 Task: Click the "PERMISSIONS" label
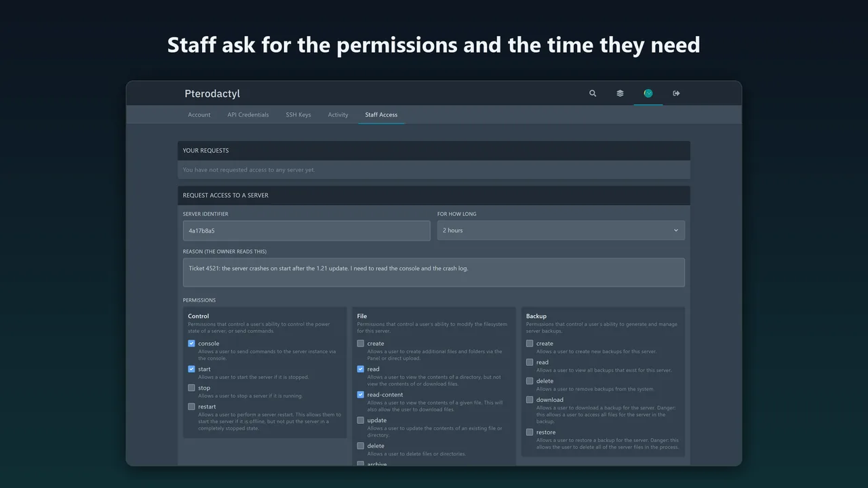coord(199,300)
